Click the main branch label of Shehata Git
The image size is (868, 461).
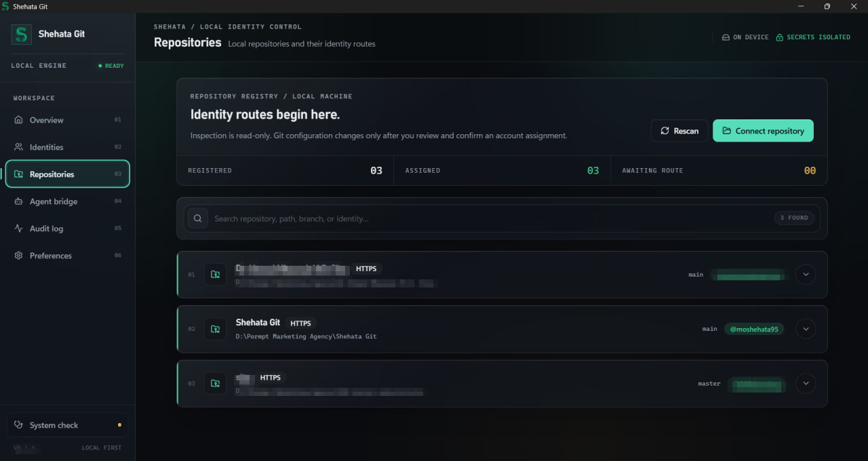click(x=709, y=329)
